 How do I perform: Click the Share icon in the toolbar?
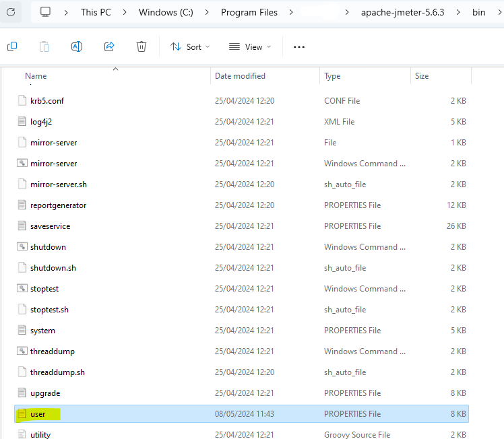(x=109, y=46)
